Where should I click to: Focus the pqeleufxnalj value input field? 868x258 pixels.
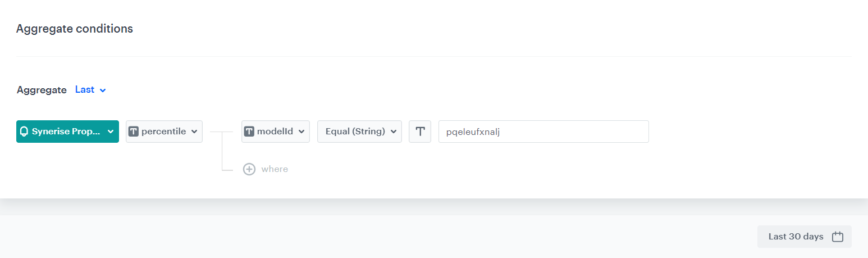tap(543, 132)
